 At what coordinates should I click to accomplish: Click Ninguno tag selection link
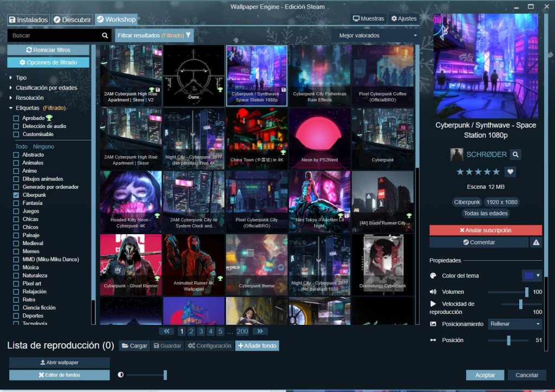click(43, 146)
